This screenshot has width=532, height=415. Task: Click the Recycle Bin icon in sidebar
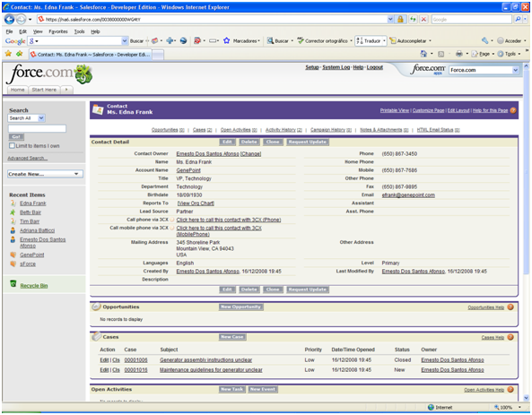13,284
